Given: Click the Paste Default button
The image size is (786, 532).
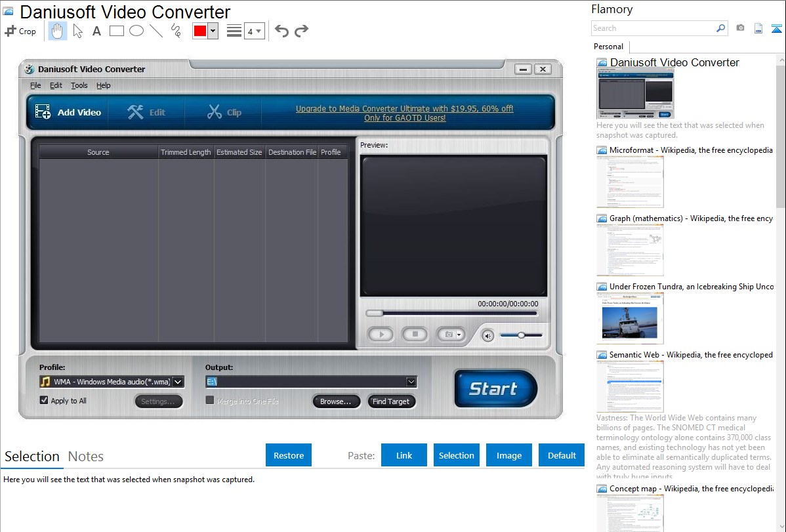Looking at the screenshot, I should [562, 455].
